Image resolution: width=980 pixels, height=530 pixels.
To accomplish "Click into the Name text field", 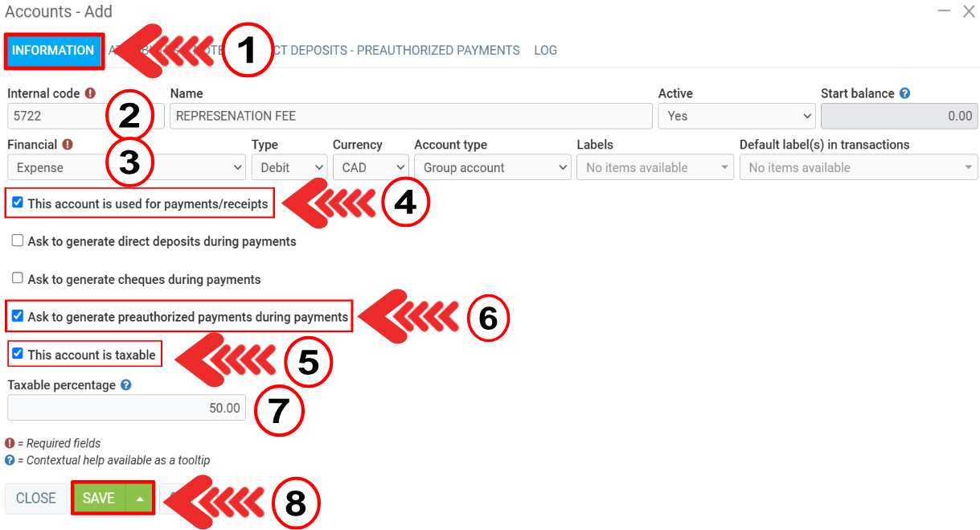I will [x=410, y=116].
